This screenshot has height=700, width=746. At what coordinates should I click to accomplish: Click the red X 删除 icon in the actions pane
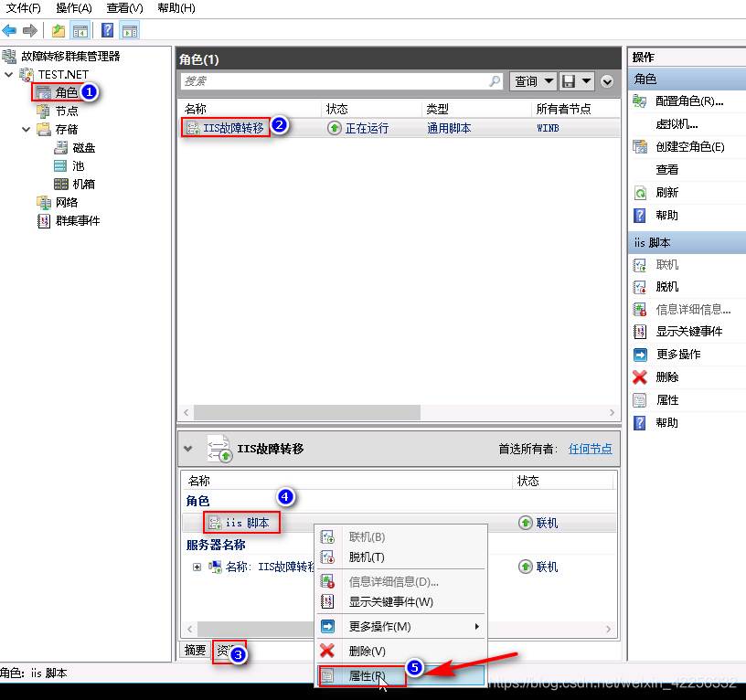tap(640, 377)
